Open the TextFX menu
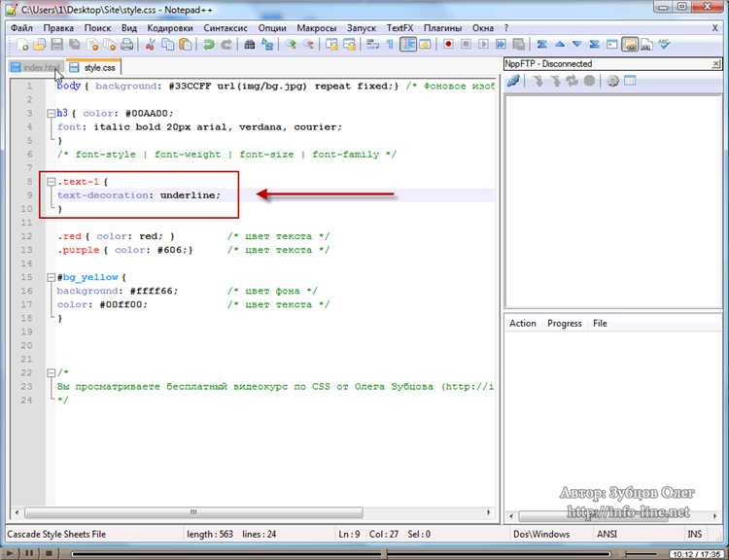The width and height of the screenshot is (729, 560). coord(399,28)
